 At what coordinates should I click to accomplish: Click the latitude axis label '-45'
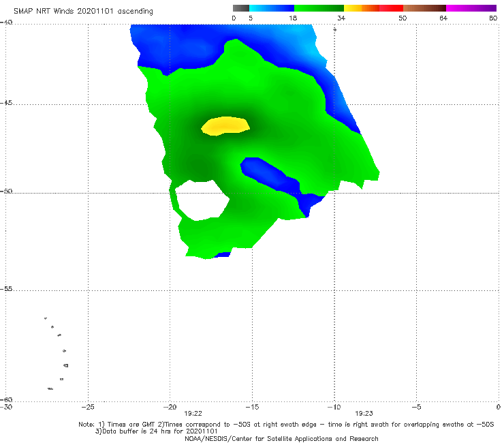pos(6,103)
